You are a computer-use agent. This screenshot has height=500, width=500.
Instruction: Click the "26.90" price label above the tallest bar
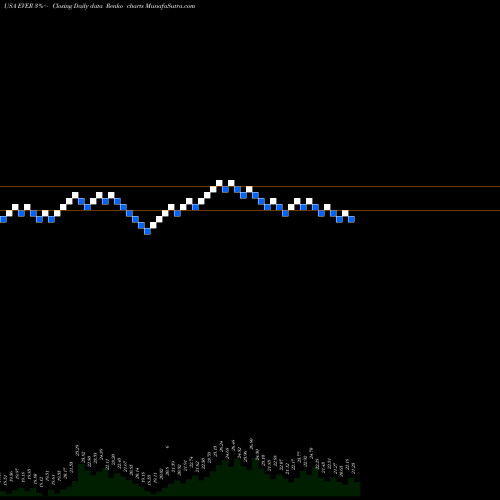coord(251,444)
